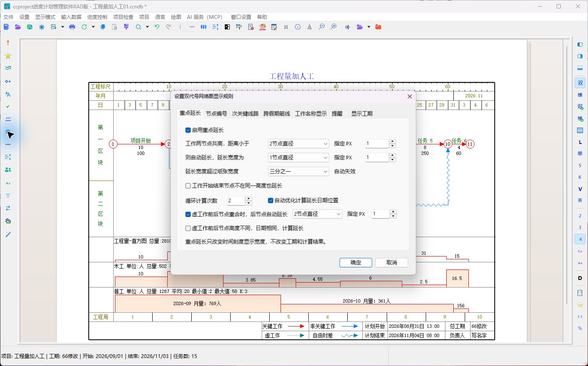Click the zoom in magnifier icon
The width and height of the screenshot is (588, 366).
(333, 27)
